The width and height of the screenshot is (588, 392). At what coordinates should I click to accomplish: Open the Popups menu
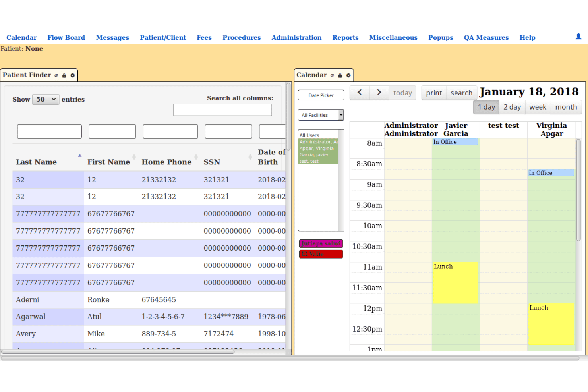coord(441,37)
